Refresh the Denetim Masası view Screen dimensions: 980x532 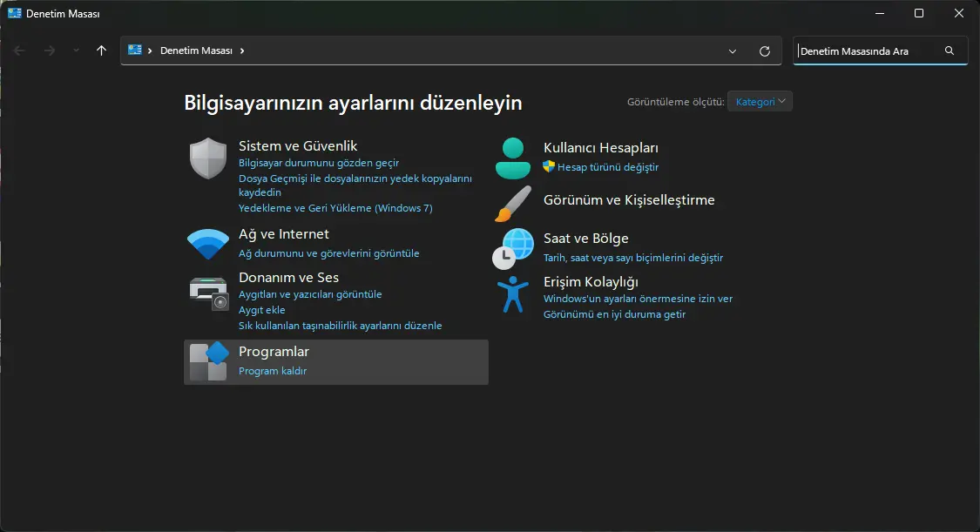click(x=764, y=51)
